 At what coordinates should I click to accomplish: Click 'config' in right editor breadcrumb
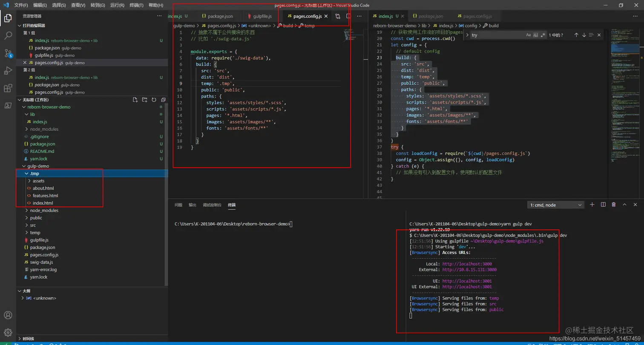(471, 26)
